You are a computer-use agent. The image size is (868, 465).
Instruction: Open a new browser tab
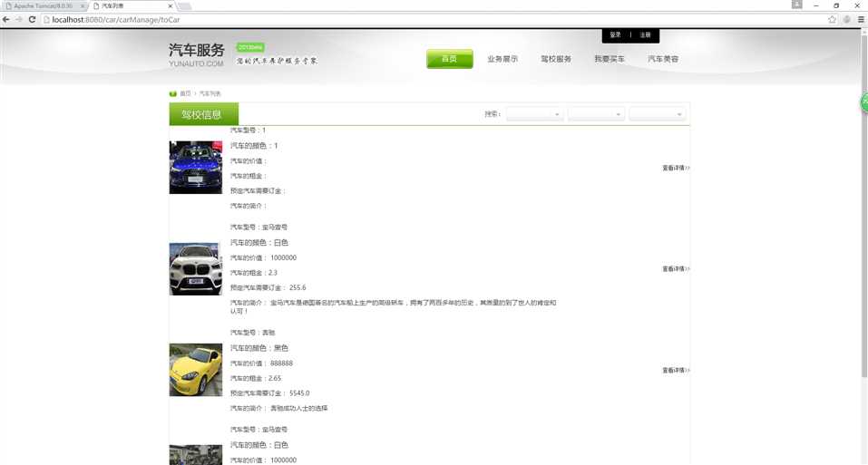[184, 6]
